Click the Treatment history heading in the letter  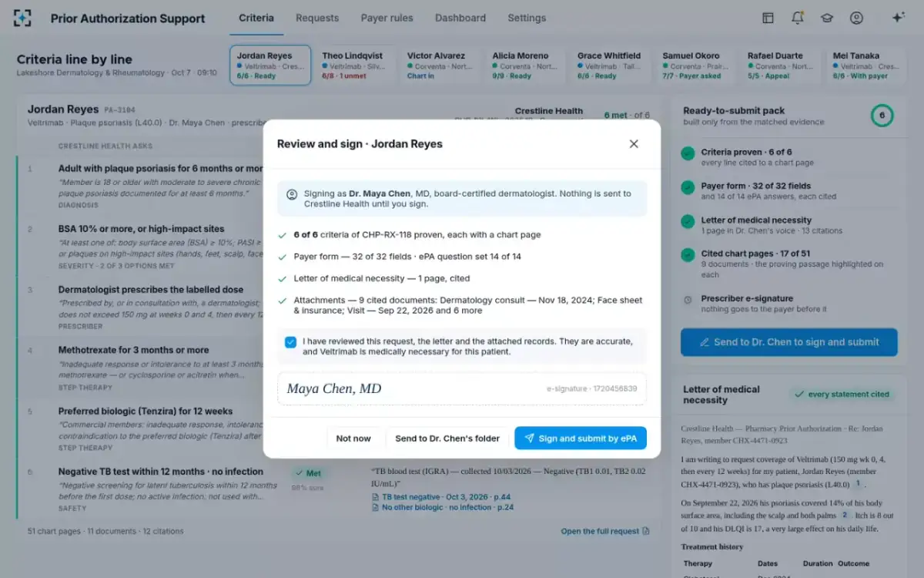[x=712, y=546]
